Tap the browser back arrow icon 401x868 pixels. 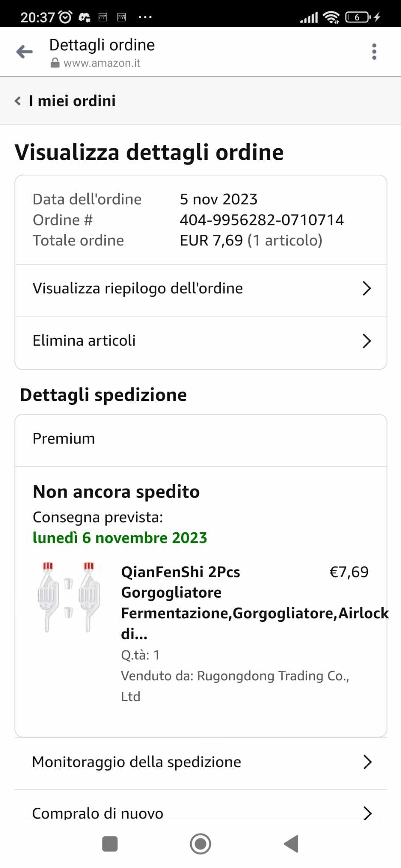(25, 52)
